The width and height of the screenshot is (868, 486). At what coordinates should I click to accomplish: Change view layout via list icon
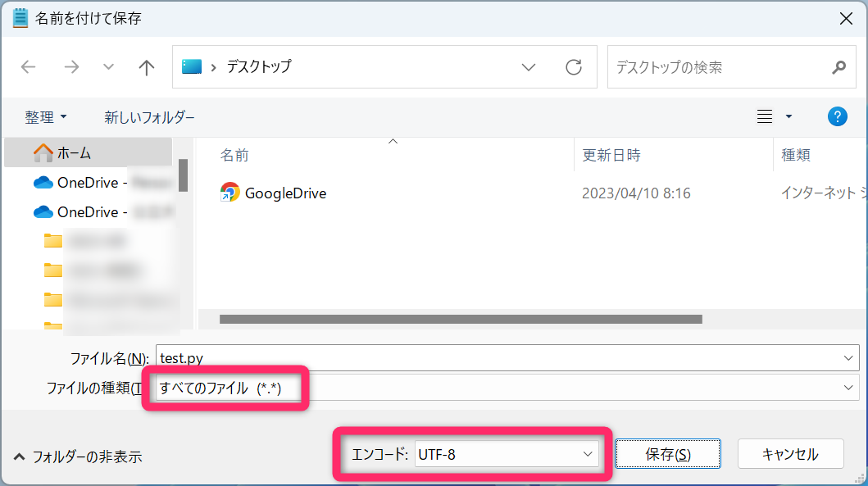765,117
